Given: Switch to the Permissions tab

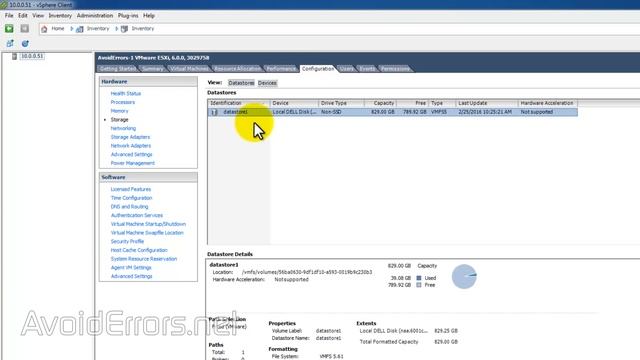Looking at the screenshot, I should 395,69.
